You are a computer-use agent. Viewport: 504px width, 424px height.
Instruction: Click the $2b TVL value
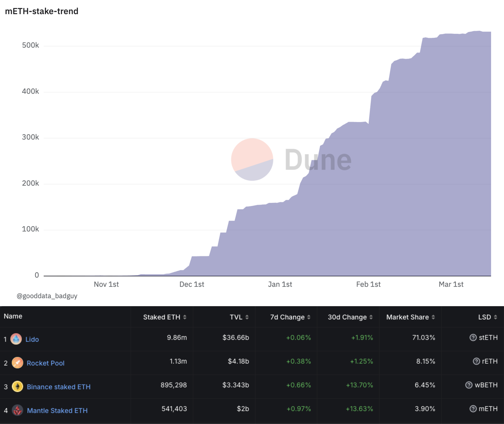(x=243, y=409)
